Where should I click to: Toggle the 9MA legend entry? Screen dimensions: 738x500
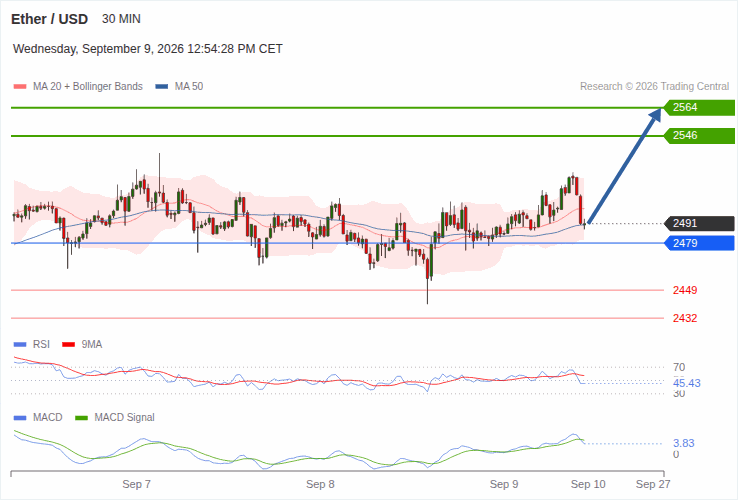click(x=82, y=344)
